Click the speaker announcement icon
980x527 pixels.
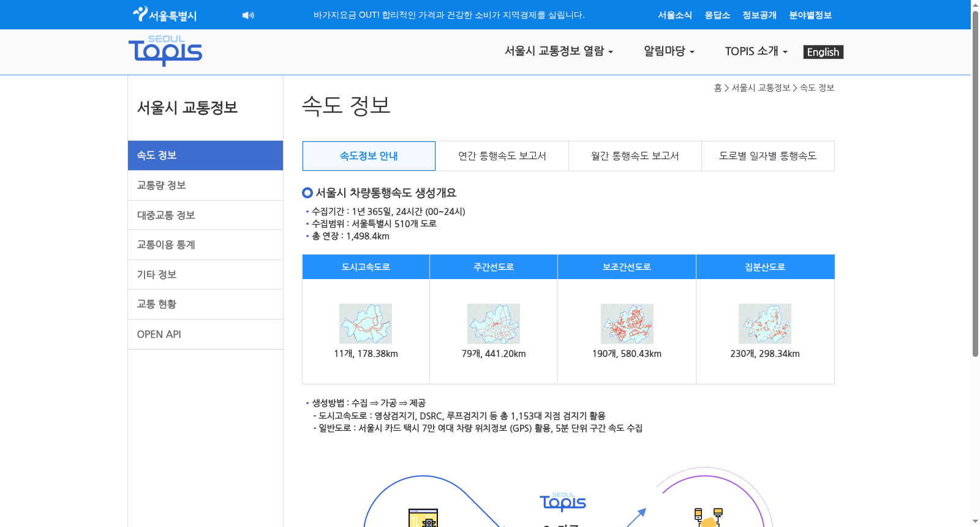coord(248,15)
